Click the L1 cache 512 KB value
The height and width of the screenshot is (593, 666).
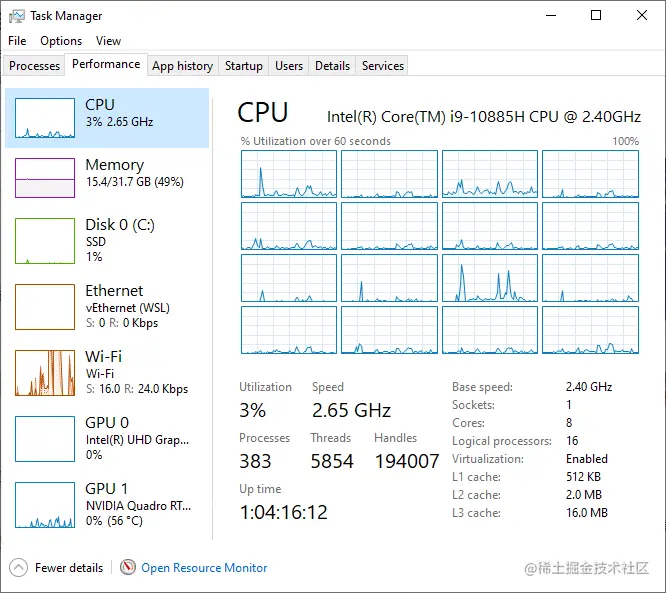pyautogui.click(x=583, y=477)
